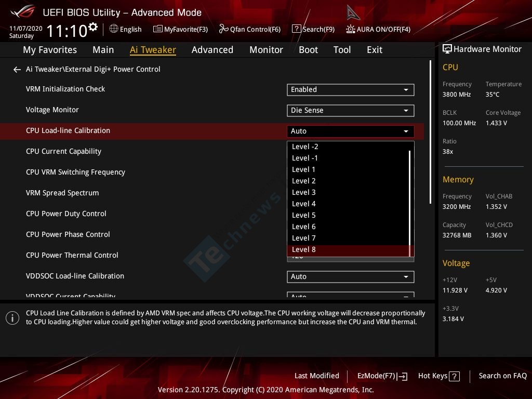Choose Level -1 from the list
The width and height of the screenshot is (532, 399).
(348, 158)
